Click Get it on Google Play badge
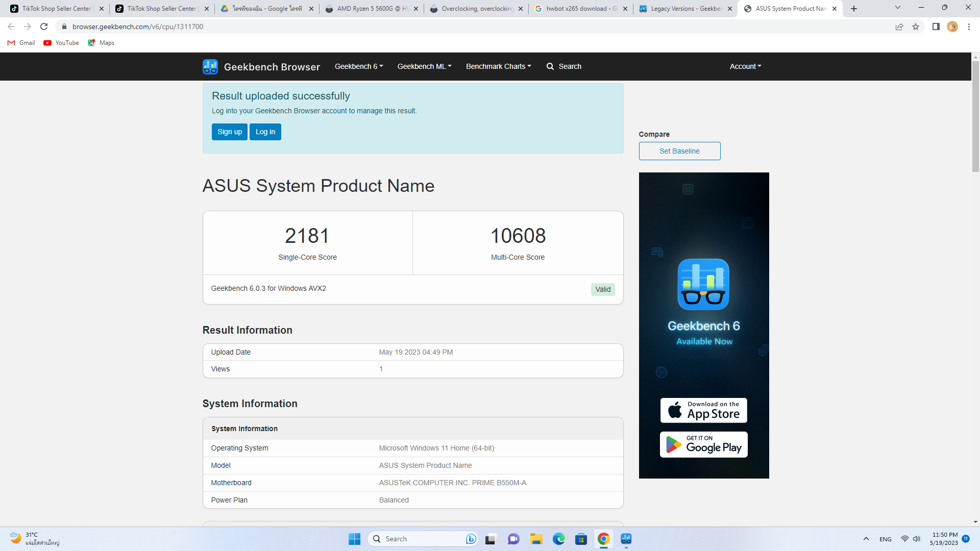This screenshot has width=980, height=551. pos(703,445)
